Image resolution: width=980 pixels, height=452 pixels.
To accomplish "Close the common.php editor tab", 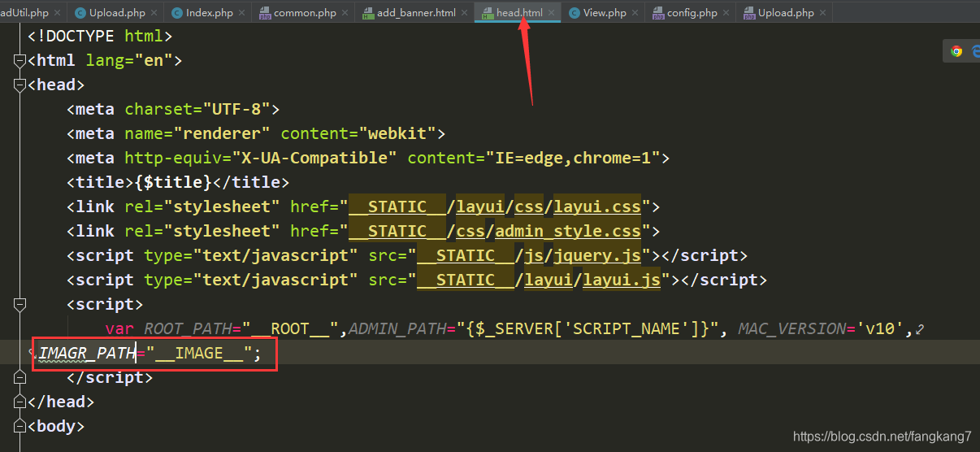I will [345, 13].
